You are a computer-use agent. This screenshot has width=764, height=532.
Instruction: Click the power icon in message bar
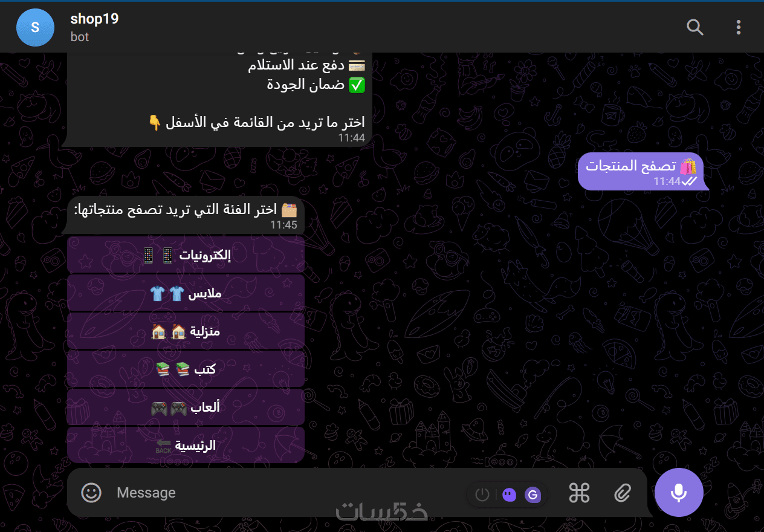(482, 495)
